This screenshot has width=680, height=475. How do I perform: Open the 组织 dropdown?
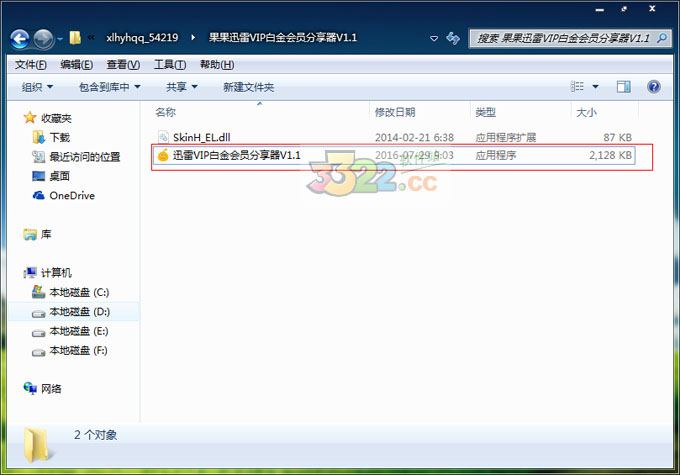click(37, 87)
